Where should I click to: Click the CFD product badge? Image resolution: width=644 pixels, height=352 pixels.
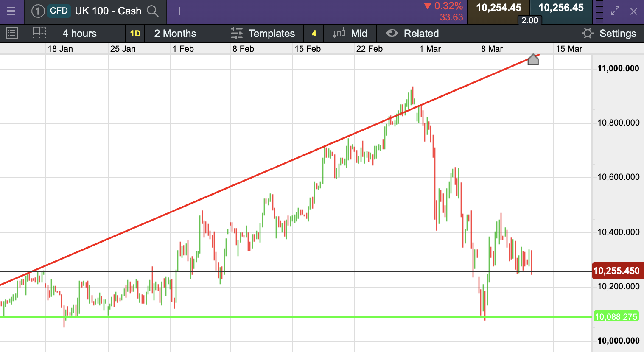59,11
